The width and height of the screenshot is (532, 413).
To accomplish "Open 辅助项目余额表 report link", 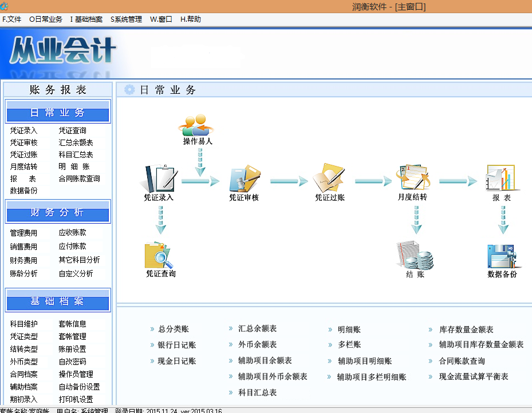I will coord(265,360).
